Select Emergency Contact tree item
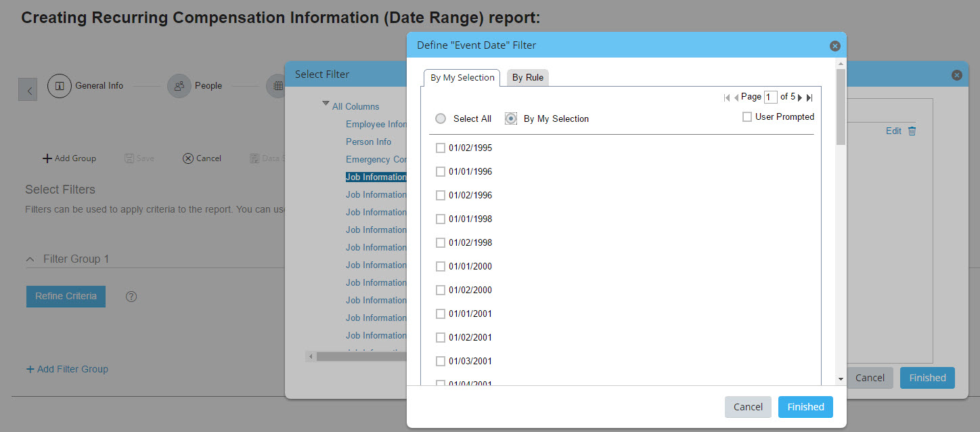980x432 pixels. tap(376, 159)
